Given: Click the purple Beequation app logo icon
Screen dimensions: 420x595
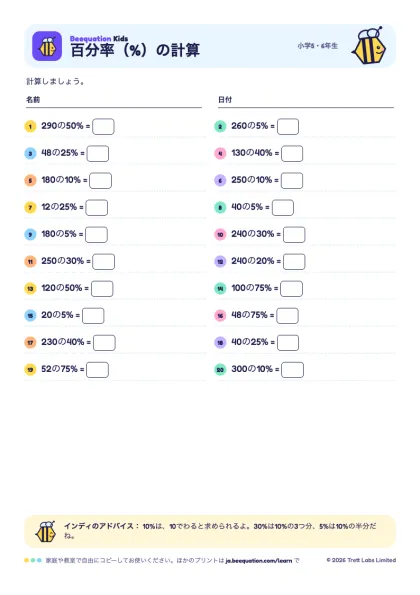Looking at the screenshot, I should [x=47, y=46].
